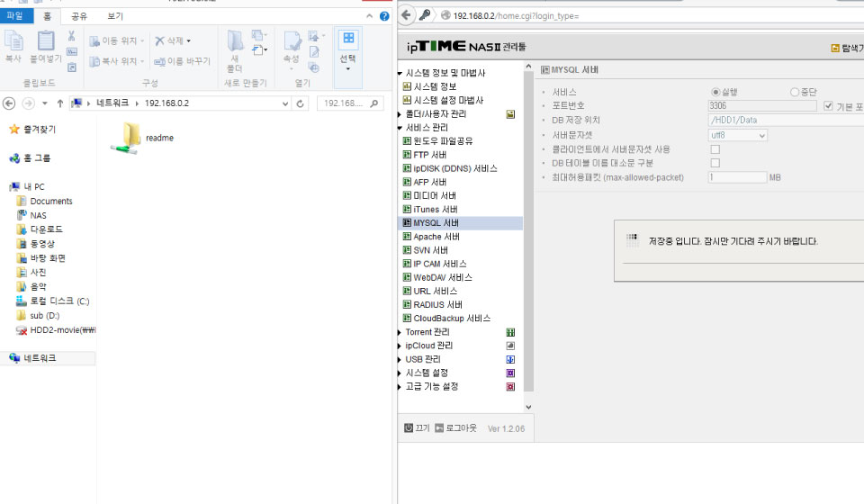Open the readme shared folder

click(x=142, y=138)
